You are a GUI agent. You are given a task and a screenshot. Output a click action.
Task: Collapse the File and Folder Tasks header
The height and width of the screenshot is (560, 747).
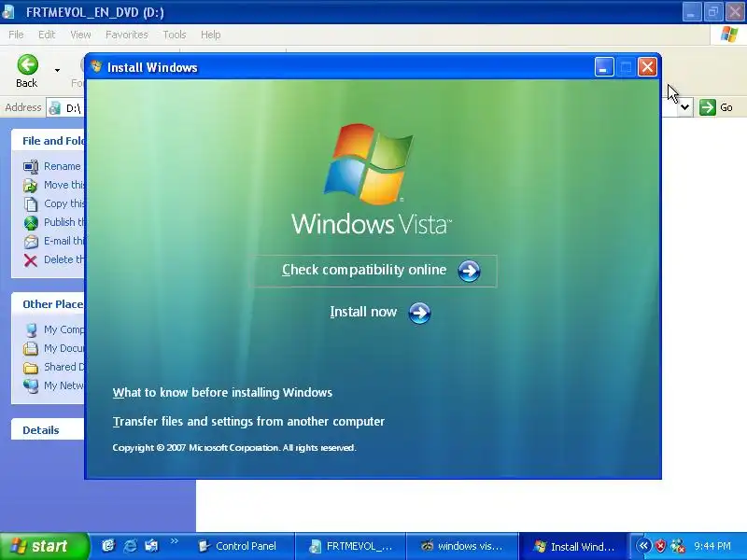(48, 141)
